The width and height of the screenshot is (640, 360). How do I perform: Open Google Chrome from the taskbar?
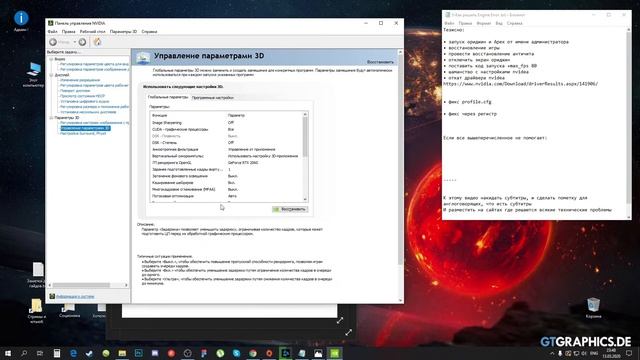(x=253, y=353)
